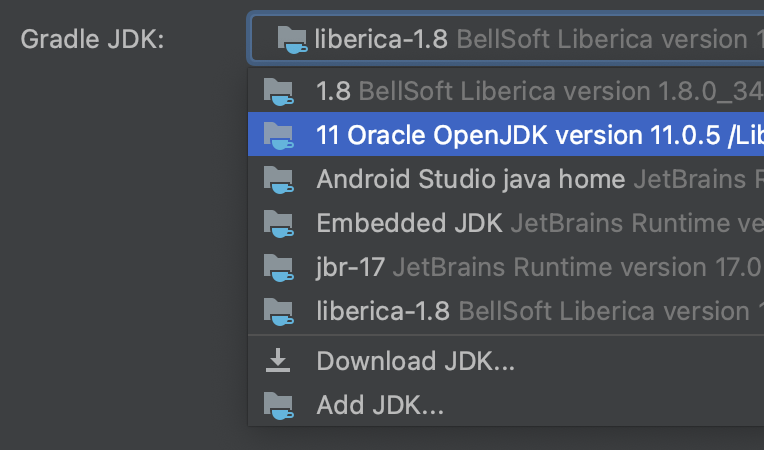
Task: Click JDK icon beside Android Studio java home
Action: pyautogui.click(x=279, y=180)
